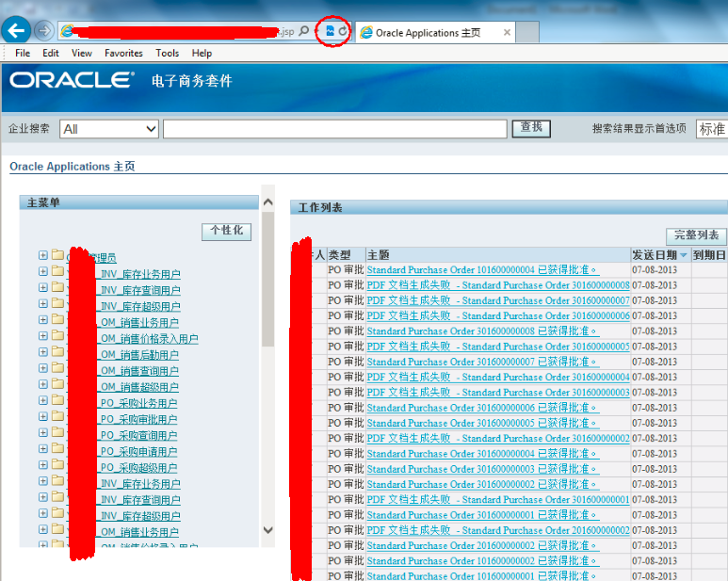Click the 企业搜索 text input field
This screenshot has height=581, width=728.
click(334, 129)
